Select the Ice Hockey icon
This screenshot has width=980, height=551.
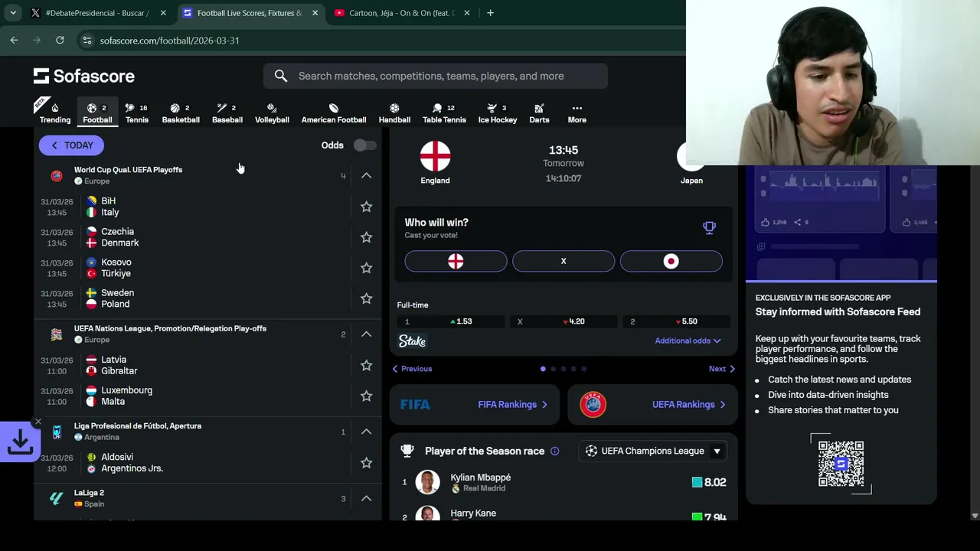pos(498,112)
